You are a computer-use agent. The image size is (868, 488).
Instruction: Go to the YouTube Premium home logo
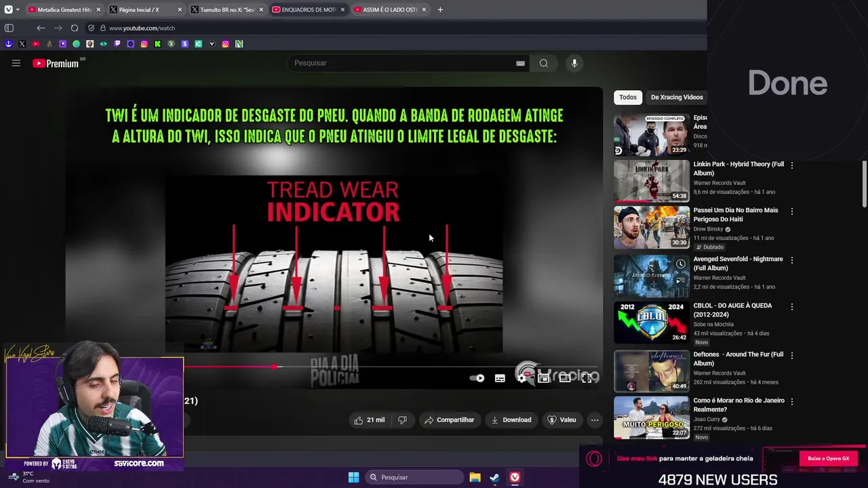56,63
